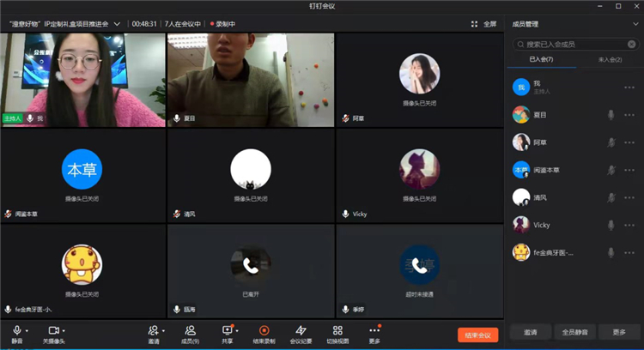This screenshot has width=644, height=350.
Task: Mute Vicky via mic icon in member list
Action: pyautogui.click(x=611, y=225)
